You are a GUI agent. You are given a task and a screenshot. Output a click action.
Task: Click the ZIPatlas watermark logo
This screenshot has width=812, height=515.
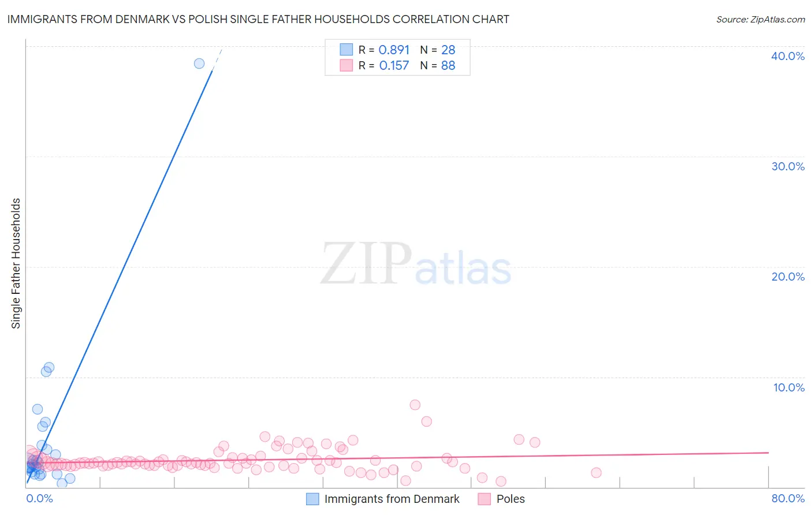coord(416,264)
